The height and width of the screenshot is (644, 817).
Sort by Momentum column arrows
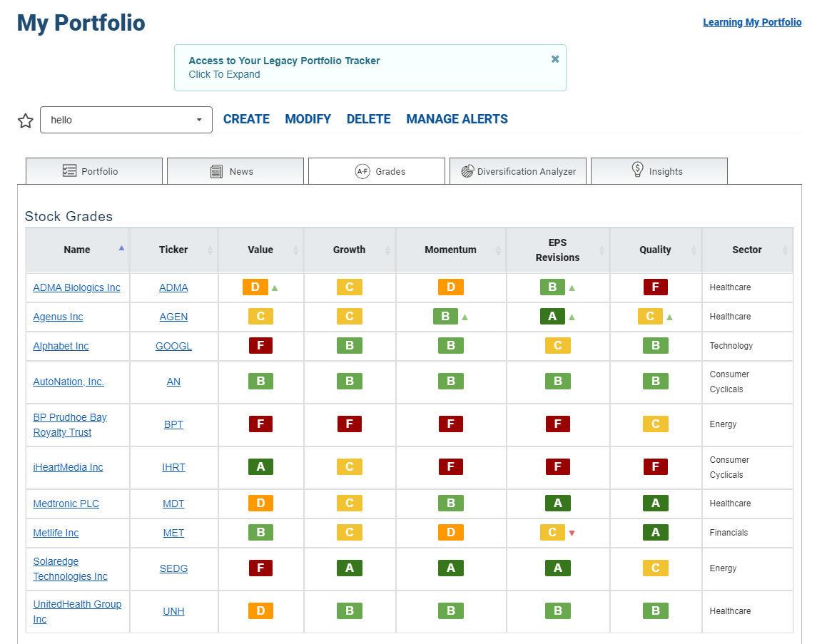tap(498, 250)
